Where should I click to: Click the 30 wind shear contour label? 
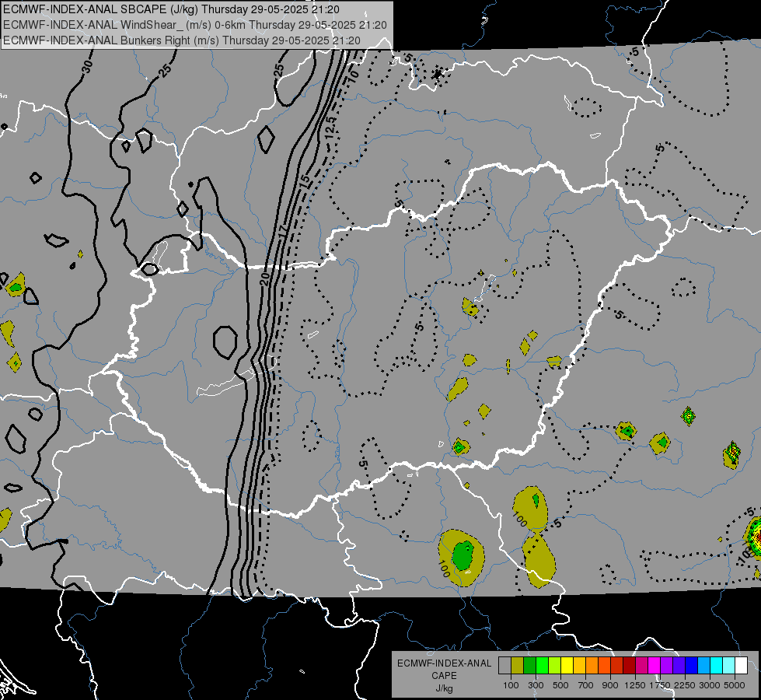click(86, 65)
